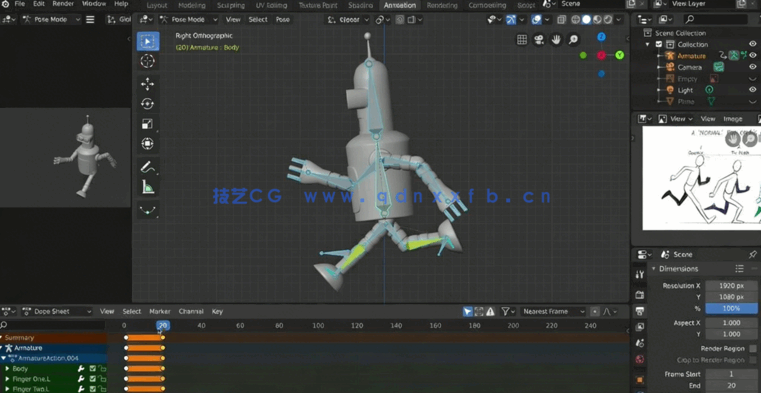
Task: Switch to the Modeling workspace tab
Action: point(192,5)
